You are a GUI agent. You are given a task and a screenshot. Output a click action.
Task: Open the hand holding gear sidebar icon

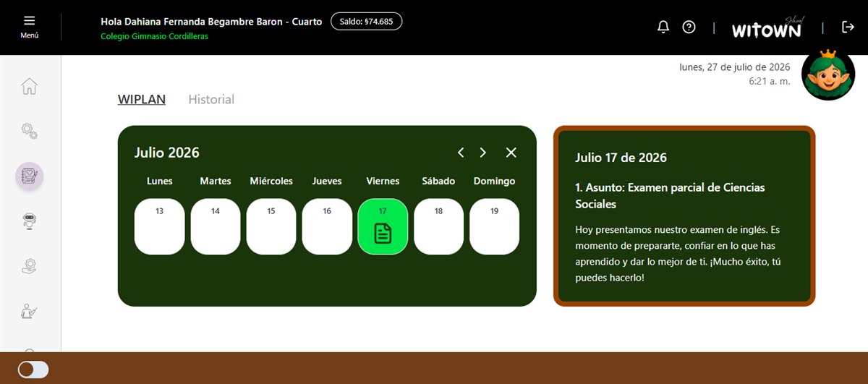29,266
